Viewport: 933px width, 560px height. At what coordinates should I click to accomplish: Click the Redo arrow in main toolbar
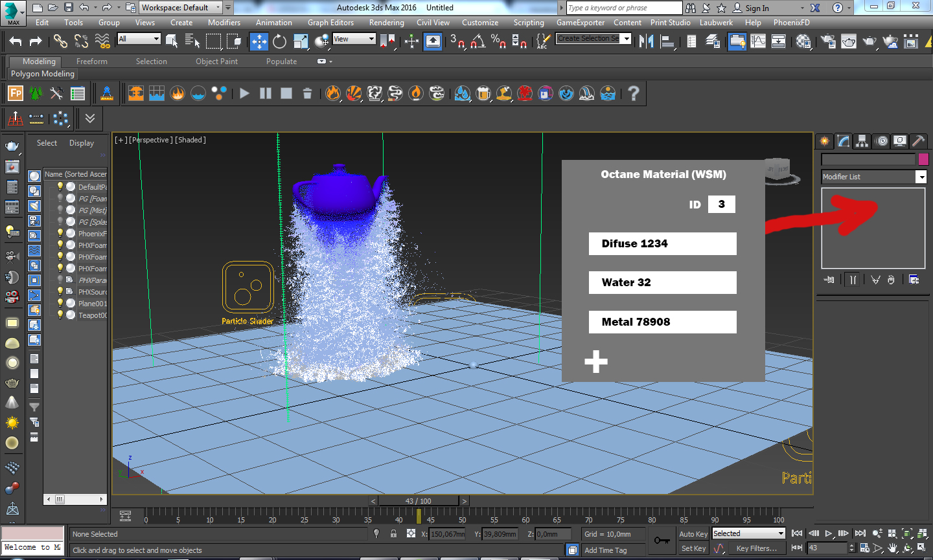(36, 41)
